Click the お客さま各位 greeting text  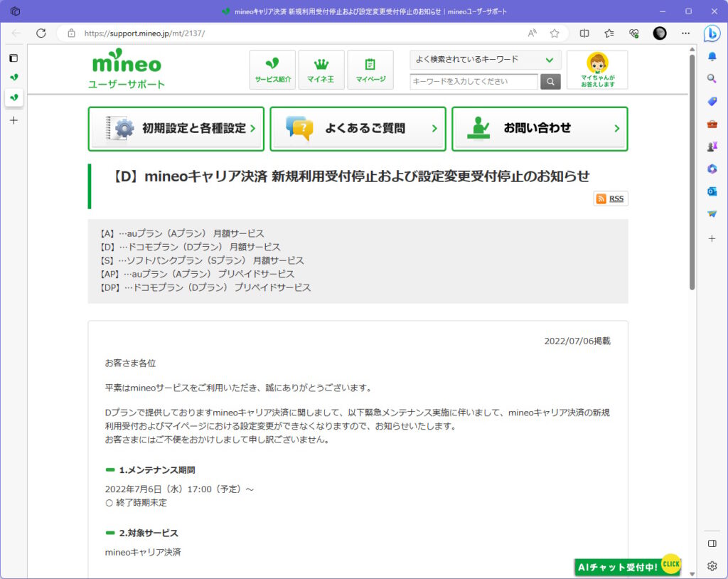click(x=131, y=363)
